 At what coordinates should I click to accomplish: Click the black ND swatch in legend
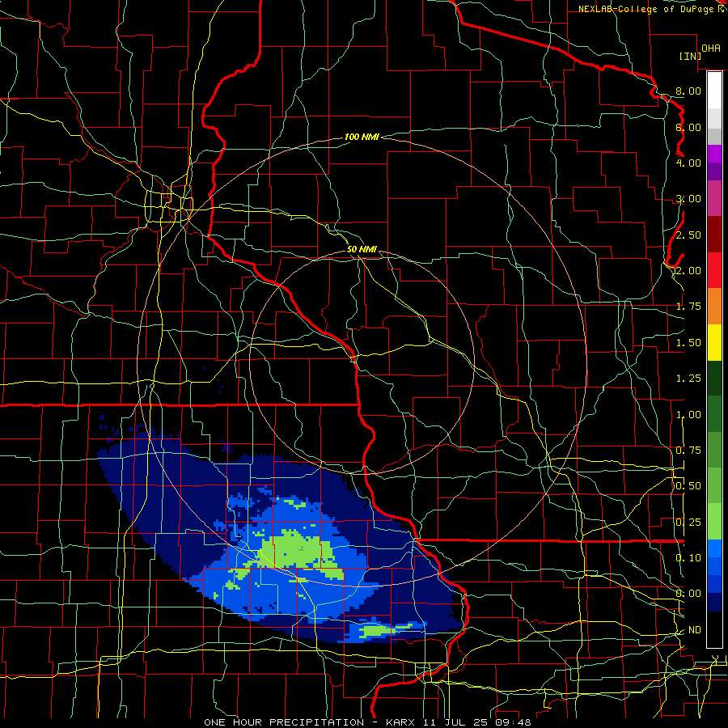click(714, 629)
